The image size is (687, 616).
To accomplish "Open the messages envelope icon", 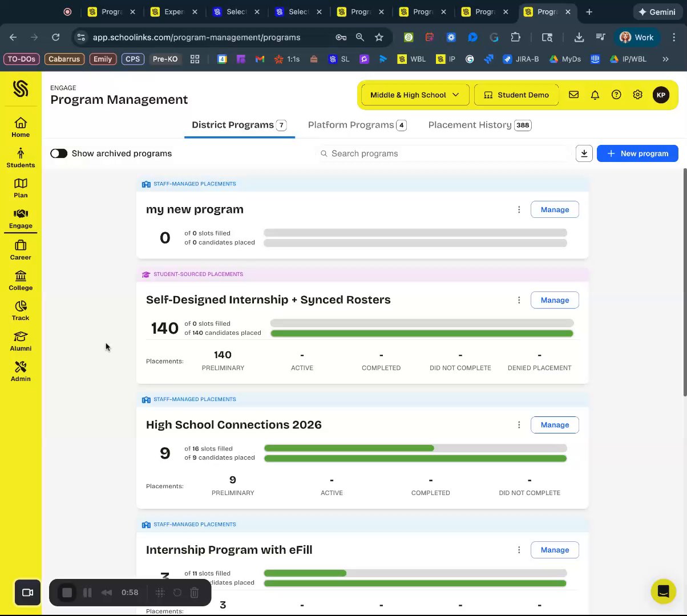I will point(573,95).
